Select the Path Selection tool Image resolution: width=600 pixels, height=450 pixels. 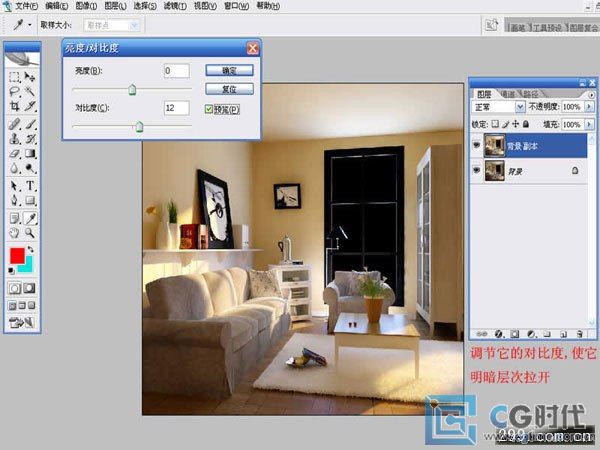tap(14, 186)
